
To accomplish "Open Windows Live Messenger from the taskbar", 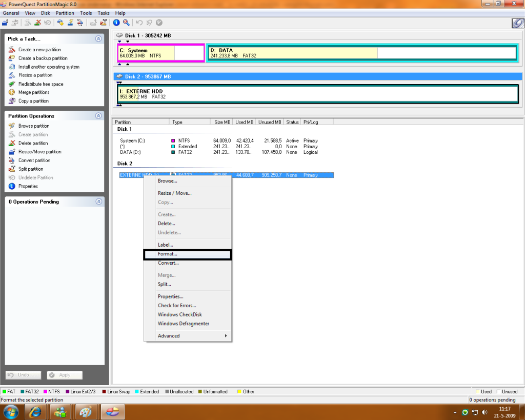I will [60, 412].
